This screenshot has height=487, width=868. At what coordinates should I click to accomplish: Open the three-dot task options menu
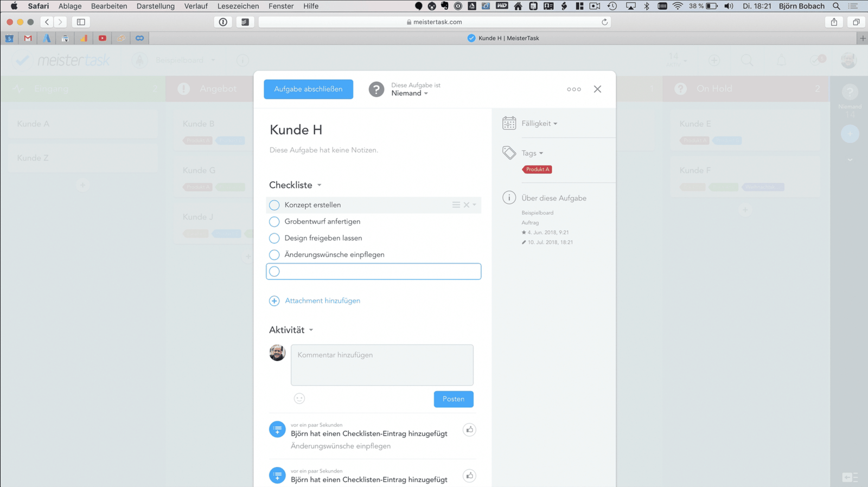574,89
